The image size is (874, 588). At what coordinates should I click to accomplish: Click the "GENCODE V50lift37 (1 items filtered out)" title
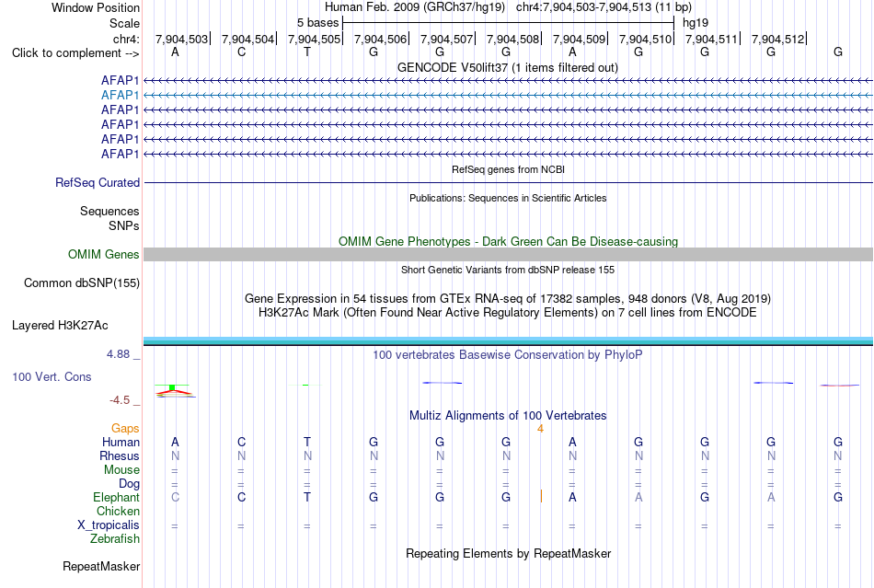(508, 67)
